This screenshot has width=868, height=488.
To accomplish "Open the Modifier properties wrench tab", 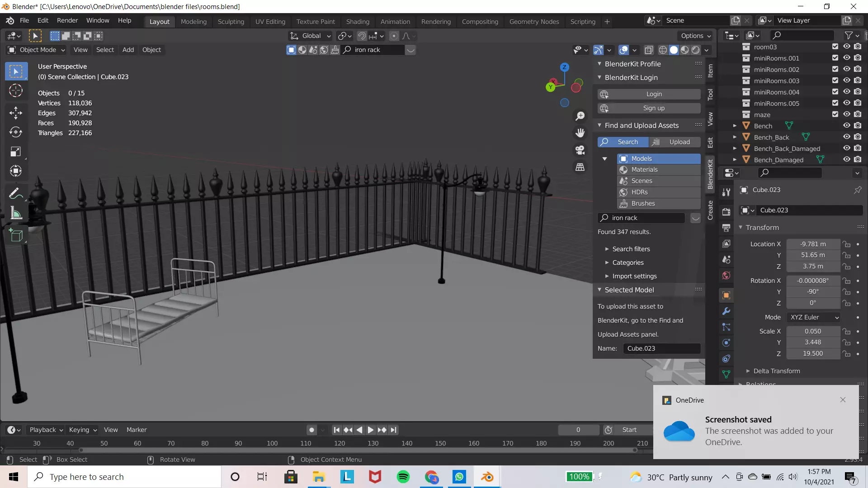I will 726,311.
